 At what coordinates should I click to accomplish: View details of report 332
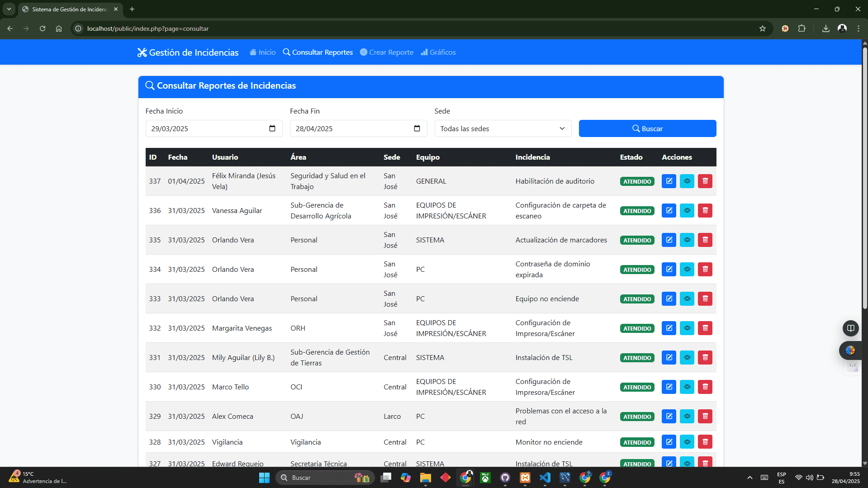[687, 328]
